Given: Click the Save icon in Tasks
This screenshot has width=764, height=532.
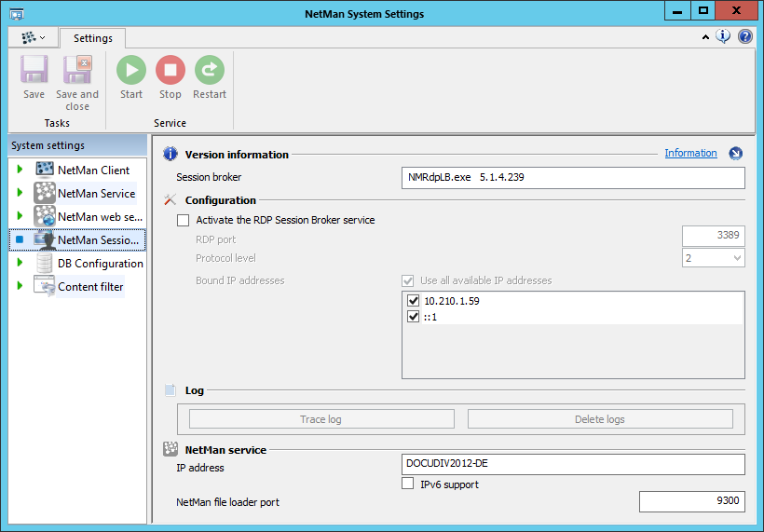Looking at the screenshot, I should click(x=34, y=70).
